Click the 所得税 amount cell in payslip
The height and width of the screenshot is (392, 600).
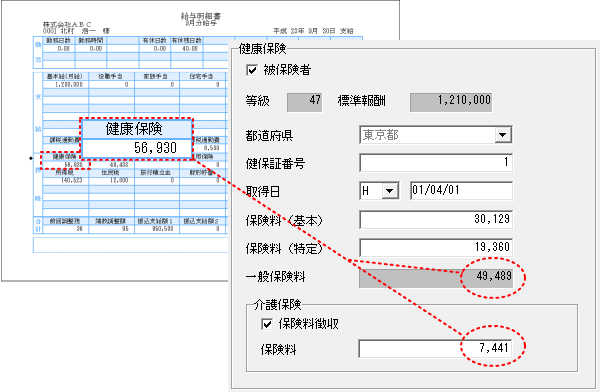pos(65,180)
